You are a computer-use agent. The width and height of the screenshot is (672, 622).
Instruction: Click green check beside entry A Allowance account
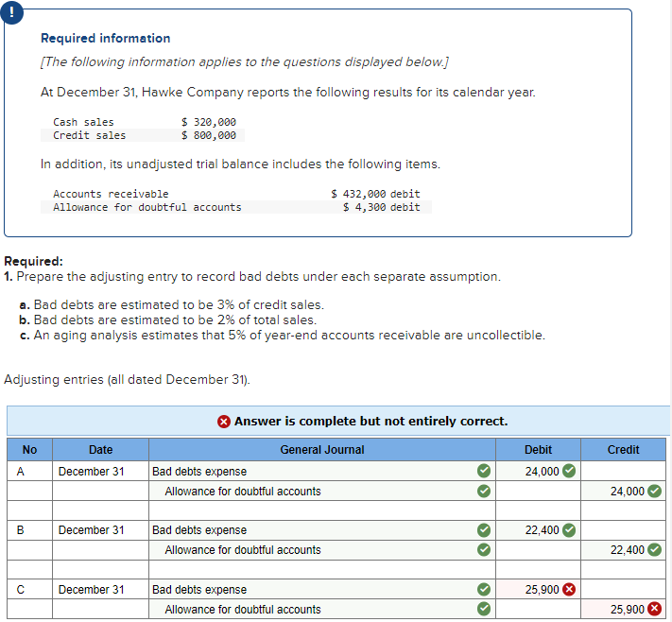484,491
